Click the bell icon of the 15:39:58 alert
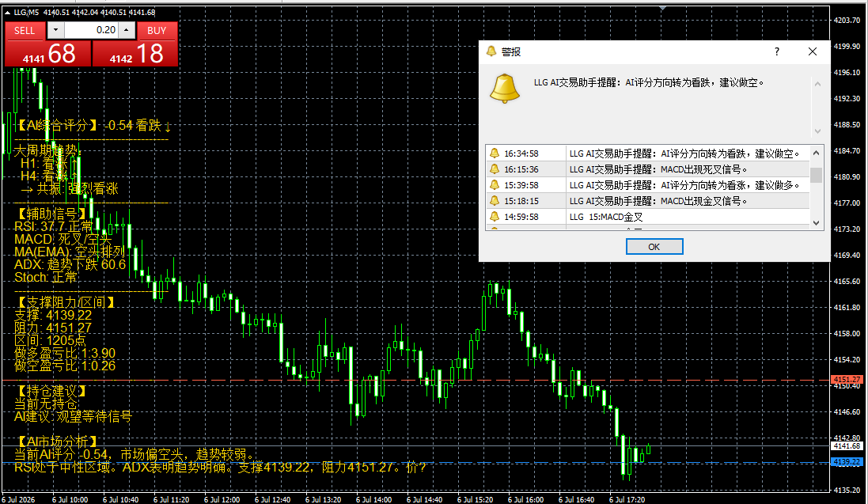 [495, 185]
